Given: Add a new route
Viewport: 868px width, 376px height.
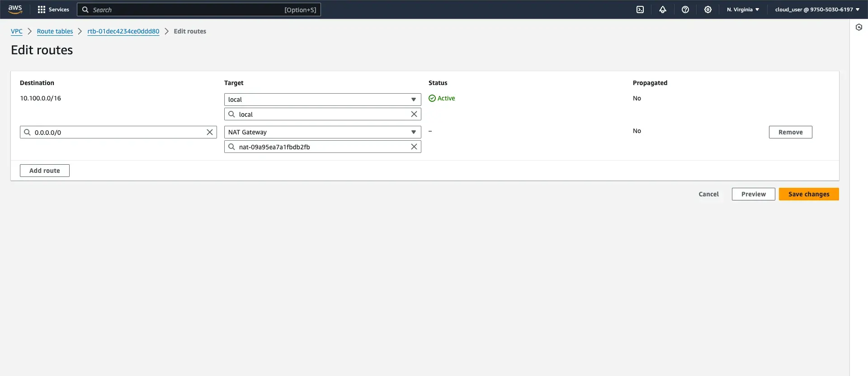Looking at the screenshot, I should (45, 171).
